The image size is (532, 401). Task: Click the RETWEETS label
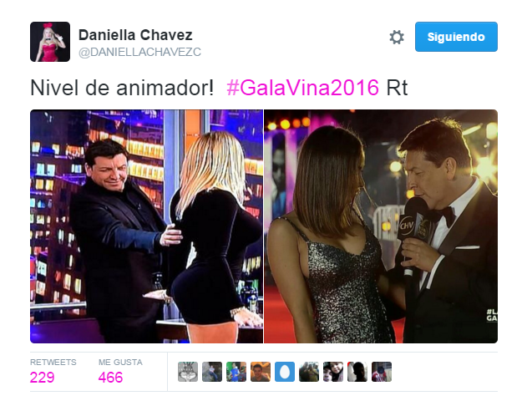point(53,363)
